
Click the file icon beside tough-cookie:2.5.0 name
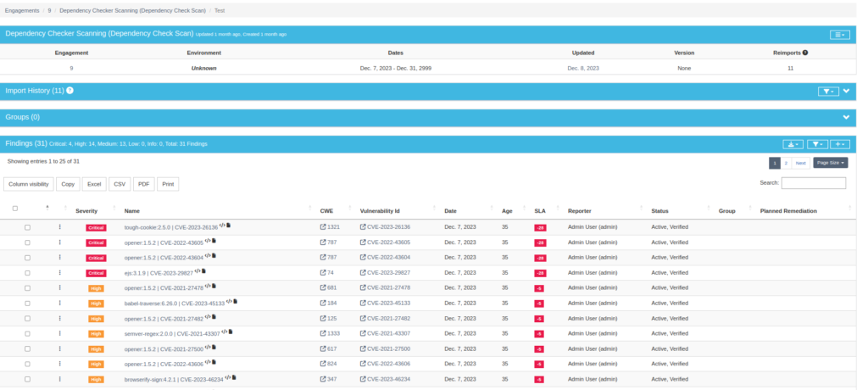[229, 226]
